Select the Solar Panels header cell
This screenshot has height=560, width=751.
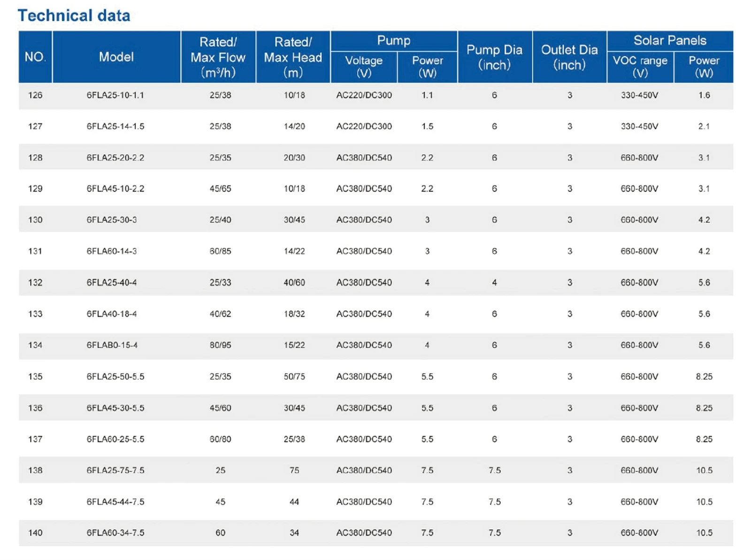point(670,41)
